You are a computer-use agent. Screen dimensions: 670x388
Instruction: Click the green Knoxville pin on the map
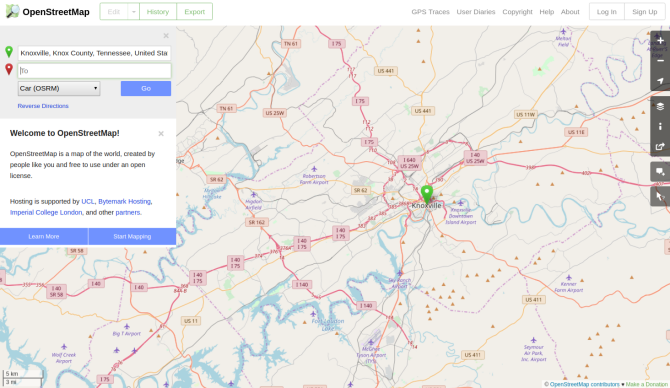click(x=426, y=195)
